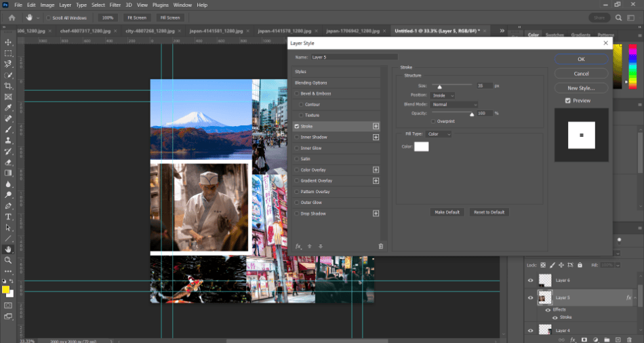
Task: Select the Horizontal Type tool
Action: pos(8,216)
